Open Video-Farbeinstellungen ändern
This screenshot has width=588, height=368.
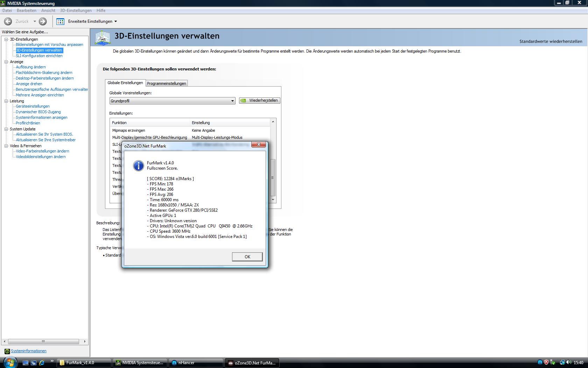42,151
